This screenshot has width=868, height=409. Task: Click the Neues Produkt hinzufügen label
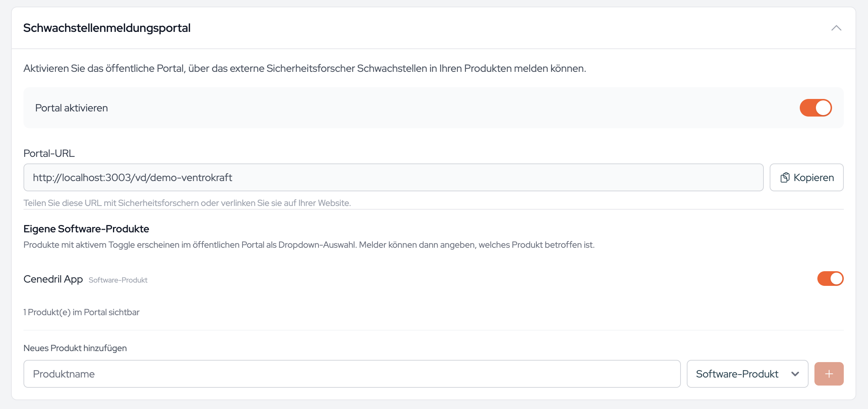75,348
